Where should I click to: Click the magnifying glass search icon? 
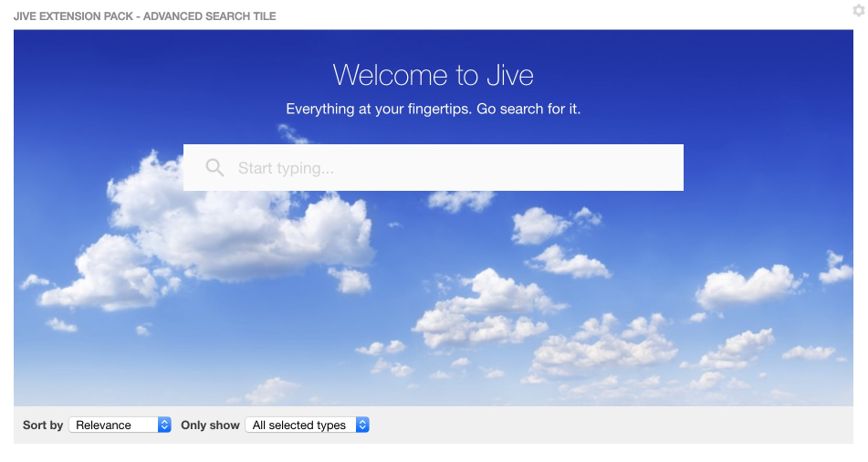coord(214,167)
